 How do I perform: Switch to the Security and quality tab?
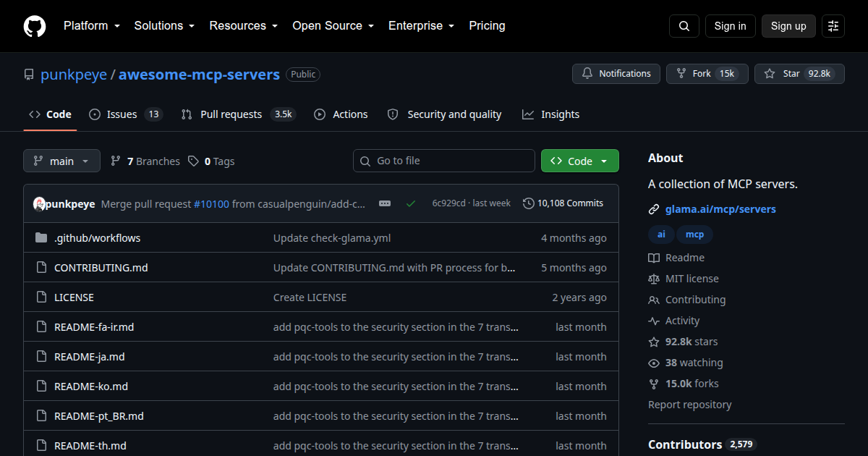(444, 114)
